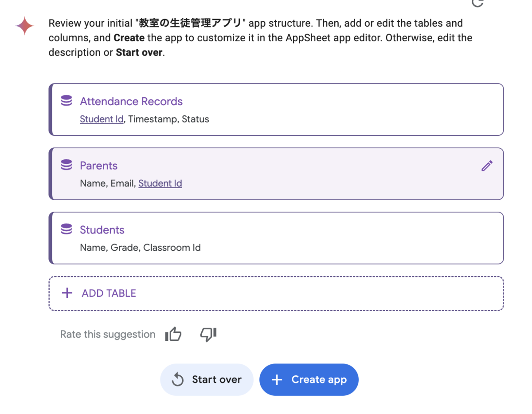Click the circular arrow in Start over
The height and width of the screenshot is (414, 532).
click(x=178, y=380)
